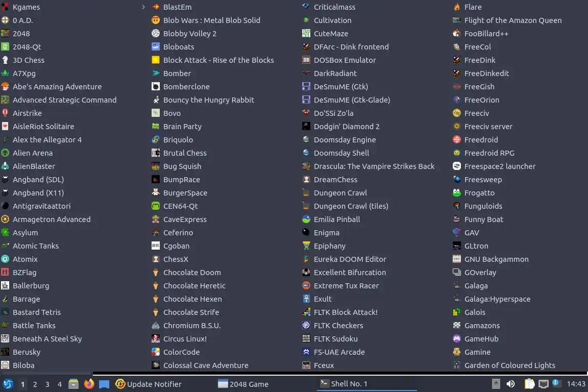Image resolution: width=588 pixels, height=392 pixels.
Task: Click the CEN64-Qt green icon
Action: pos(156,206)
